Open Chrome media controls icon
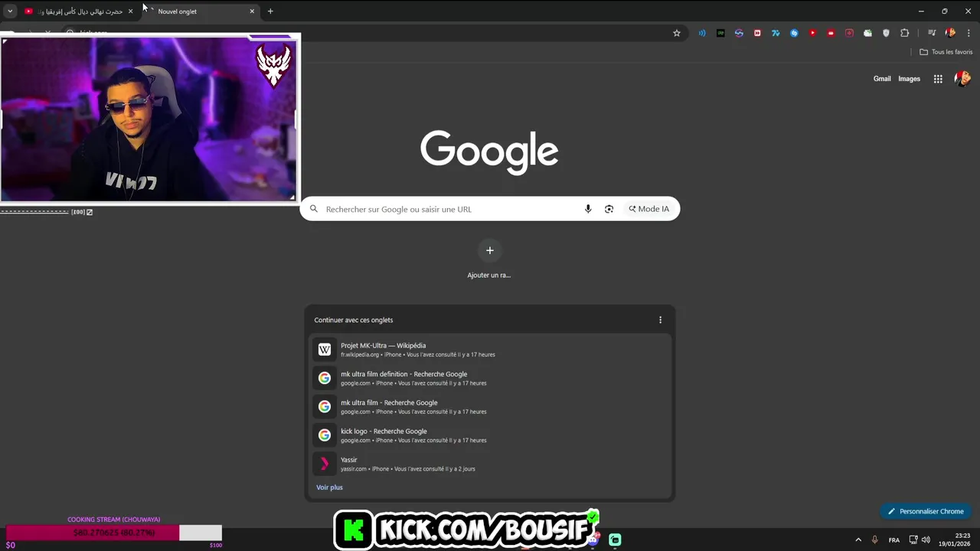980x551 pixels. click(932, 33)
